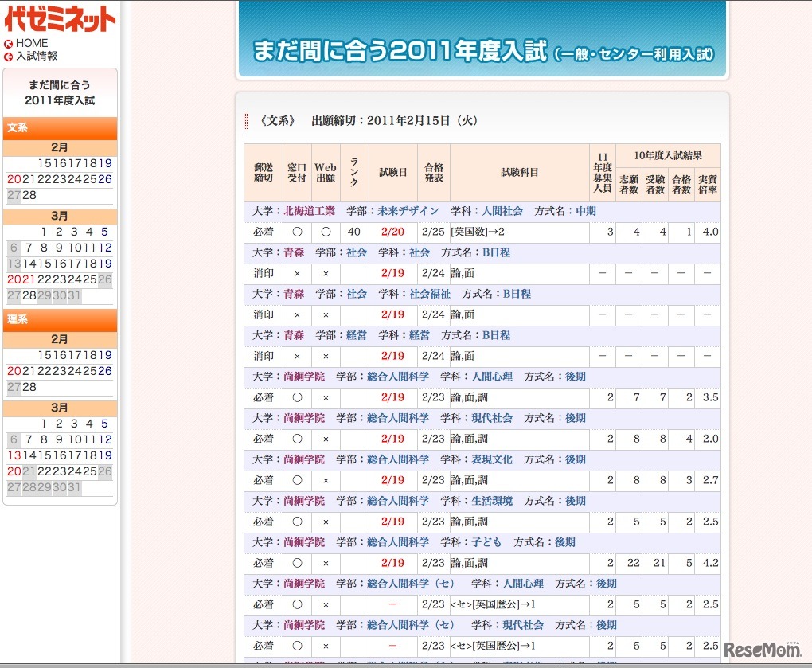Select date 28 in 理系 February calendar
Viewport: 812px width, 668px height.
[x=29, y=387]
